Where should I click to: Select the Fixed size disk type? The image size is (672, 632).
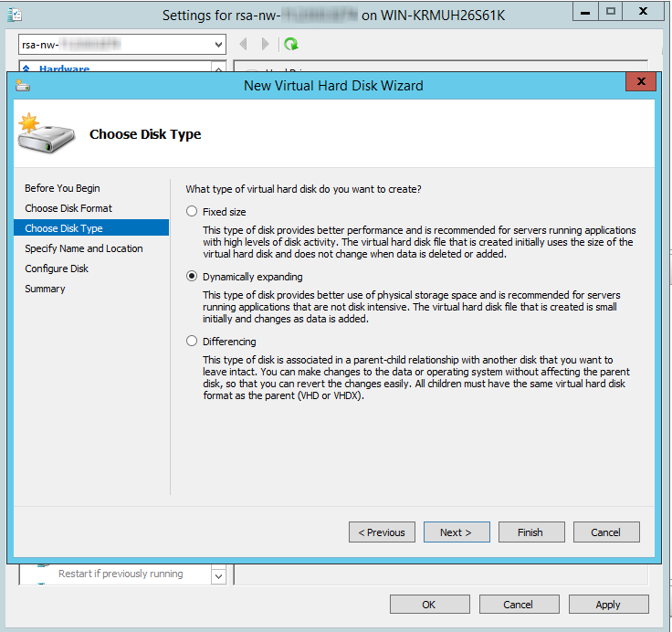[x=192, y=212]
